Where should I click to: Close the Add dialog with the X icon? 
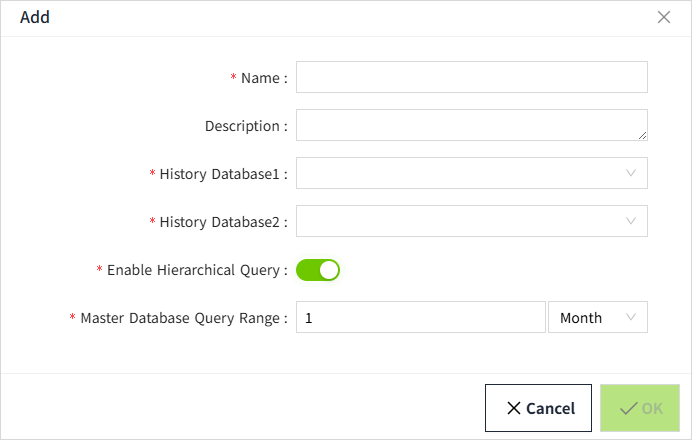[x=663, y=17]
